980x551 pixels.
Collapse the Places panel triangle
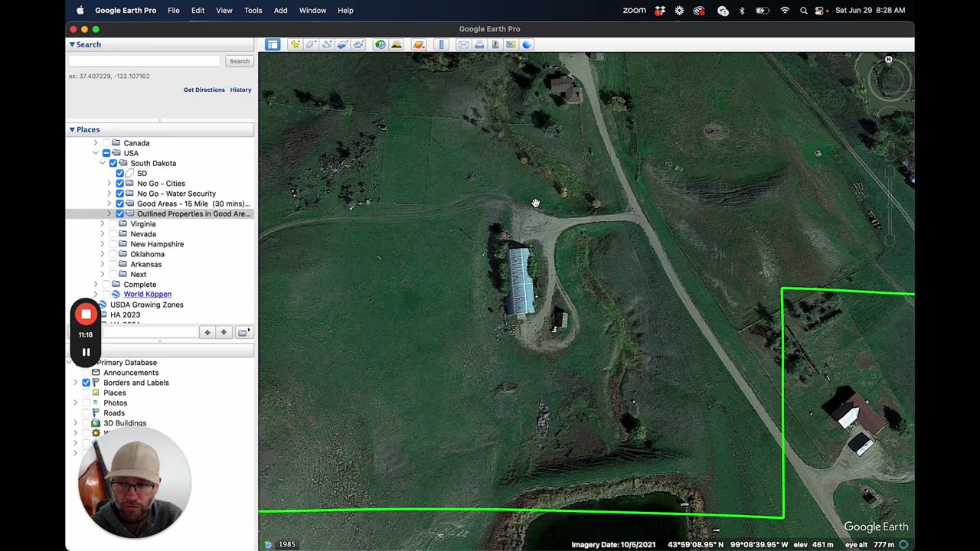(x=72, y=129)
